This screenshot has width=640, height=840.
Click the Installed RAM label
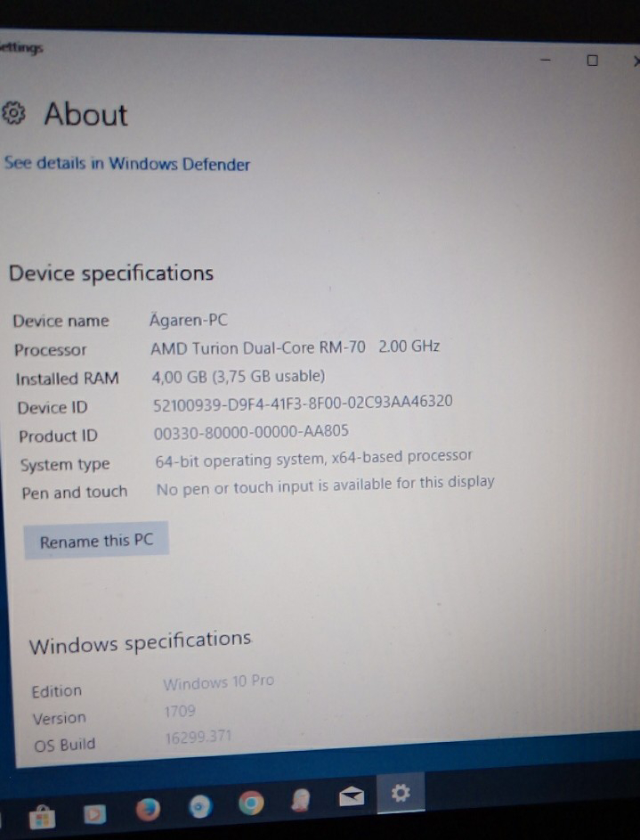(x=68, y=379)
